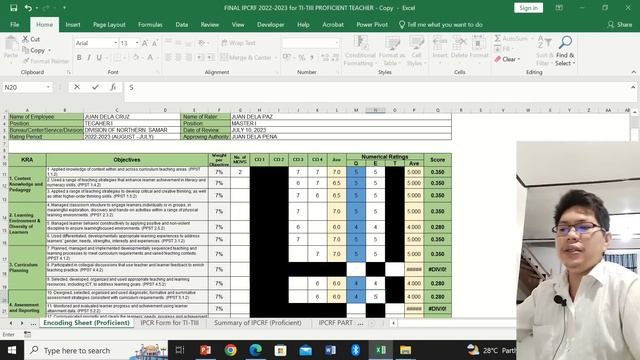This screenshot has width=640, height=360.
Task: Open Summary of IPCRF (Proficient) sheet
Action: tap(258, 322)
